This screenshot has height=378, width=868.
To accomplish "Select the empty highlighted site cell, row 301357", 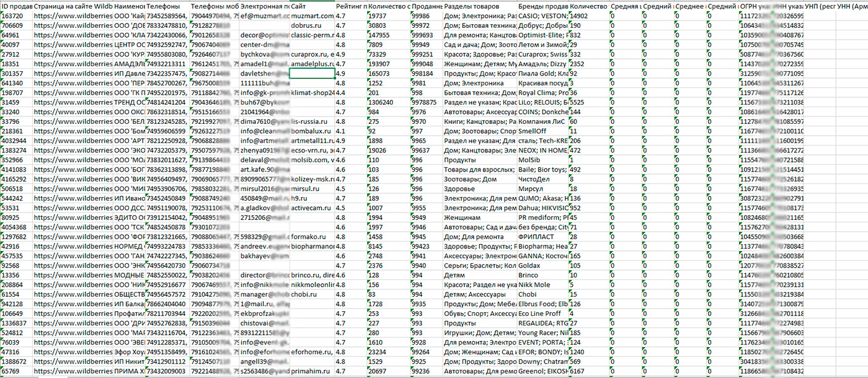I will click(x=312, y=73).
